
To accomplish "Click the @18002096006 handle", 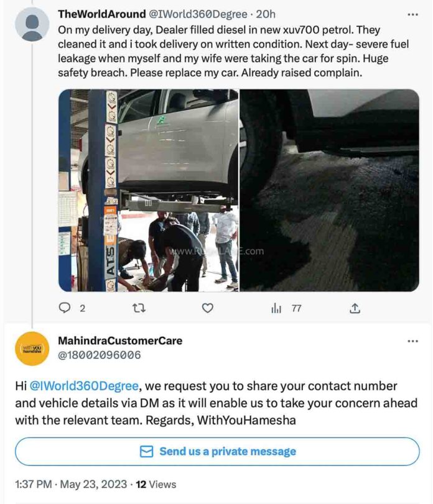I will (x=99, y=355).
